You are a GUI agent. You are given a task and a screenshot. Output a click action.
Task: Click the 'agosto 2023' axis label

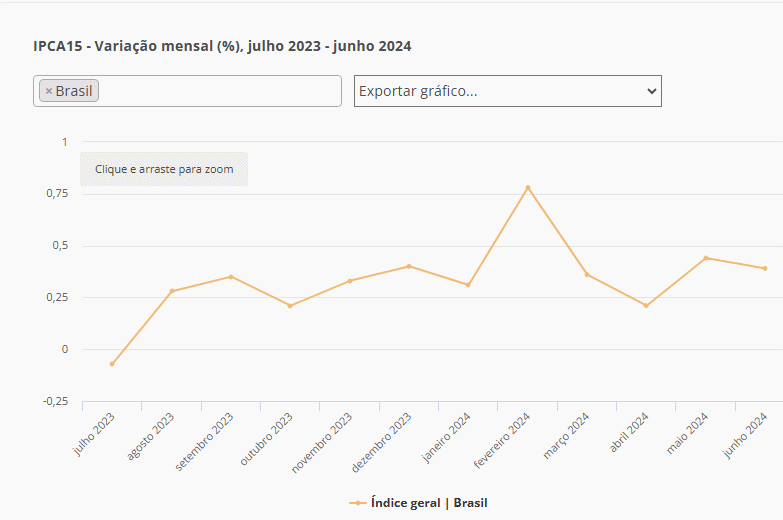[x=150, y=436]
